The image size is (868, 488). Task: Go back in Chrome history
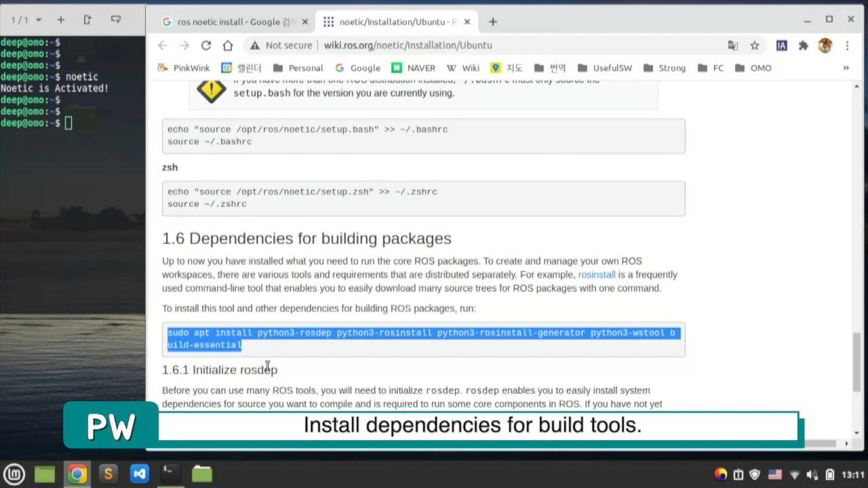[163, 45]
